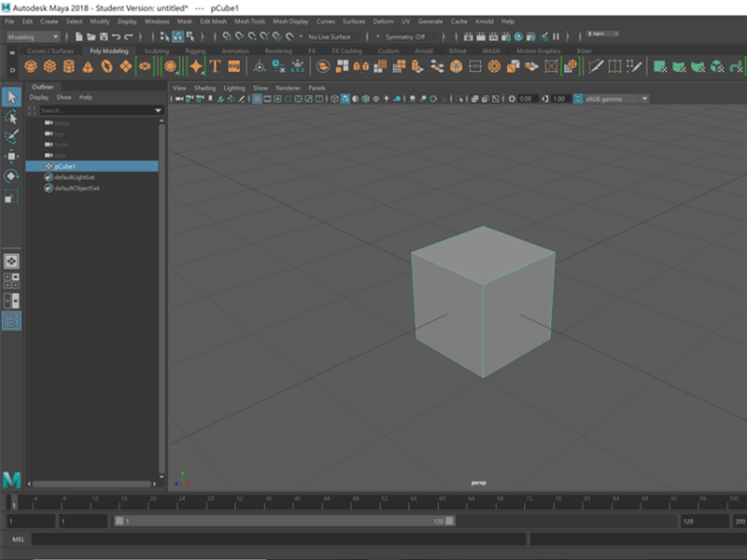Click the No Live Surface field

[x=330, y=36]
